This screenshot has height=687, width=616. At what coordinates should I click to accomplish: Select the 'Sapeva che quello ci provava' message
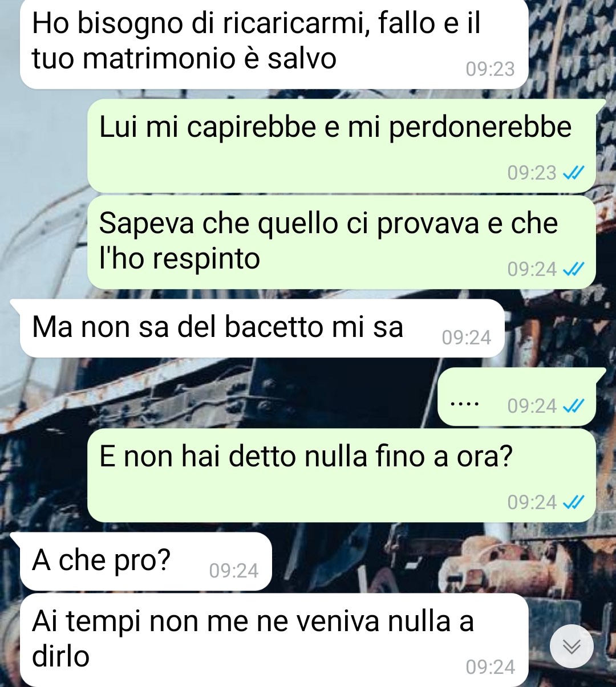tap(342, 242)
